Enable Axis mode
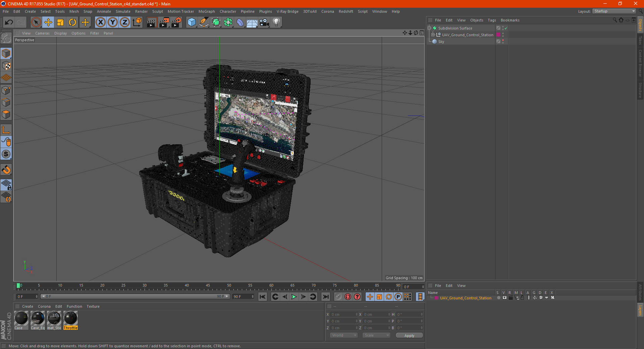The height and width of the screenshot is (349, 644). [x=6, y=130]
